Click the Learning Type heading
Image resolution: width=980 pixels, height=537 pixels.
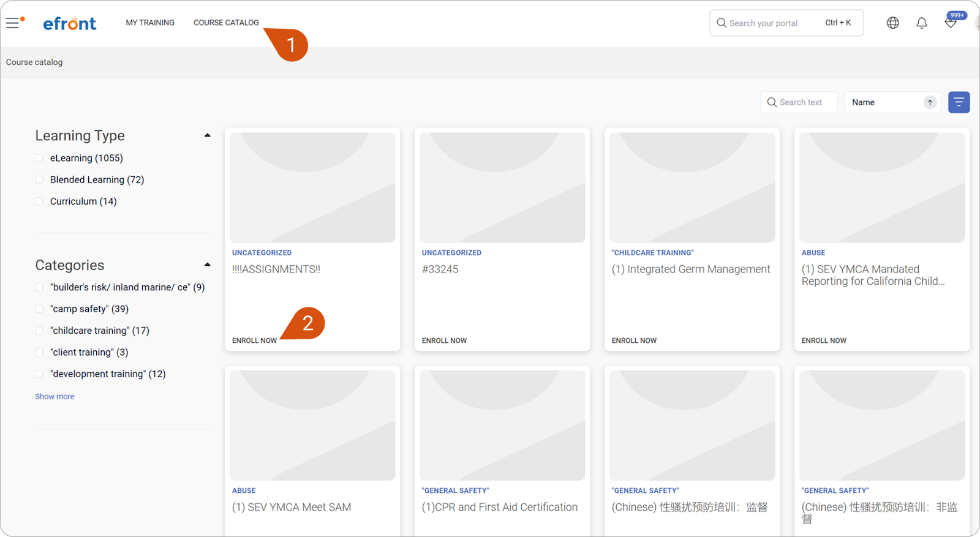point(80,135)
